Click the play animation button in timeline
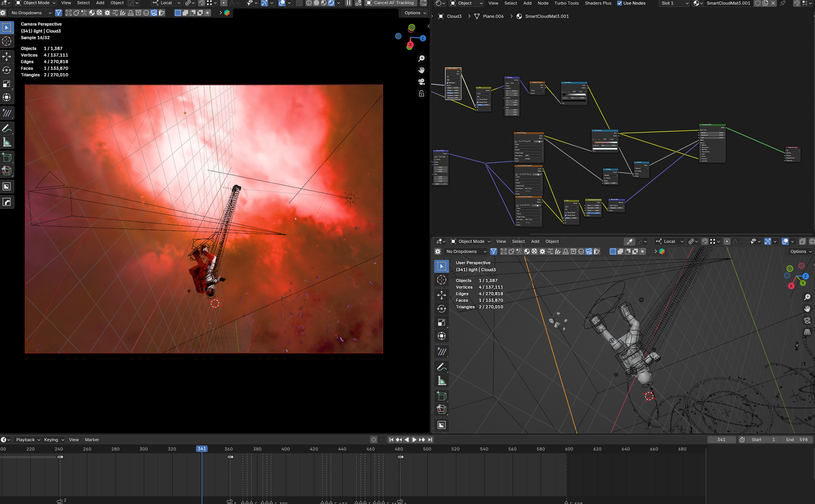The height and width of the screenshot is (504, 815). tap(414, 440)
